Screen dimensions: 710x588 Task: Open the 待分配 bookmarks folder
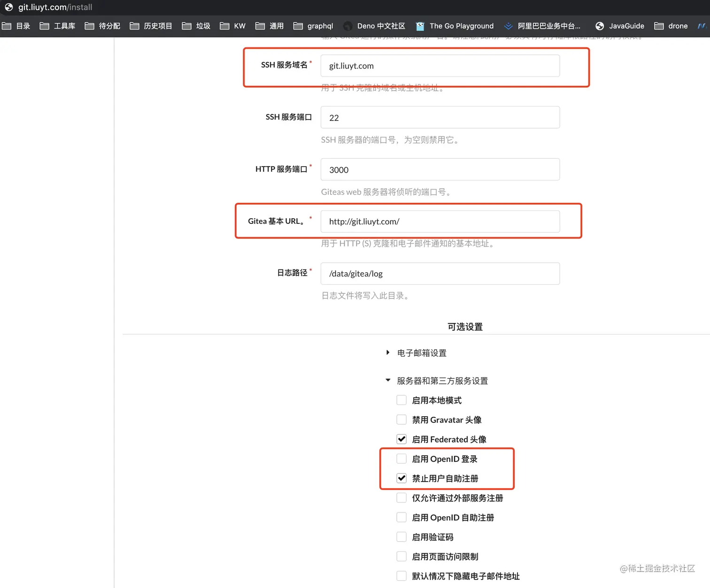[102, 26]
